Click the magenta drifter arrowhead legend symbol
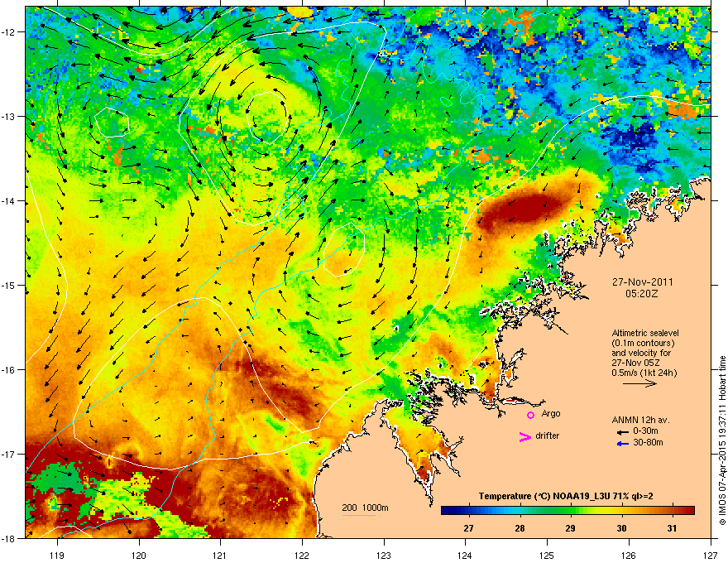The height and width of the screenshot is (563, 728). point(524,436)
